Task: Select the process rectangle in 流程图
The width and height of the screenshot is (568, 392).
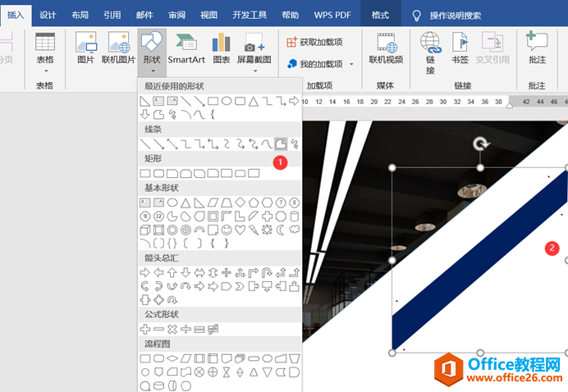Action: tap(145, 358)
